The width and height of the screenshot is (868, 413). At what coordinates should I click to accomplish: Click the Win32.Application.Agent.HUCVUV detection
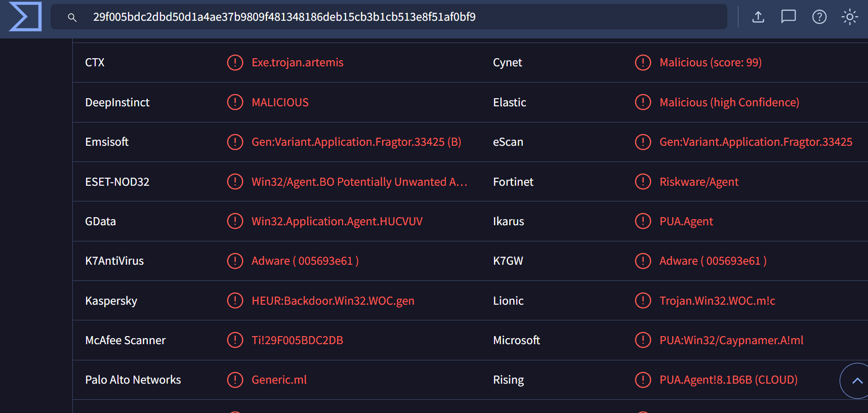337,221
